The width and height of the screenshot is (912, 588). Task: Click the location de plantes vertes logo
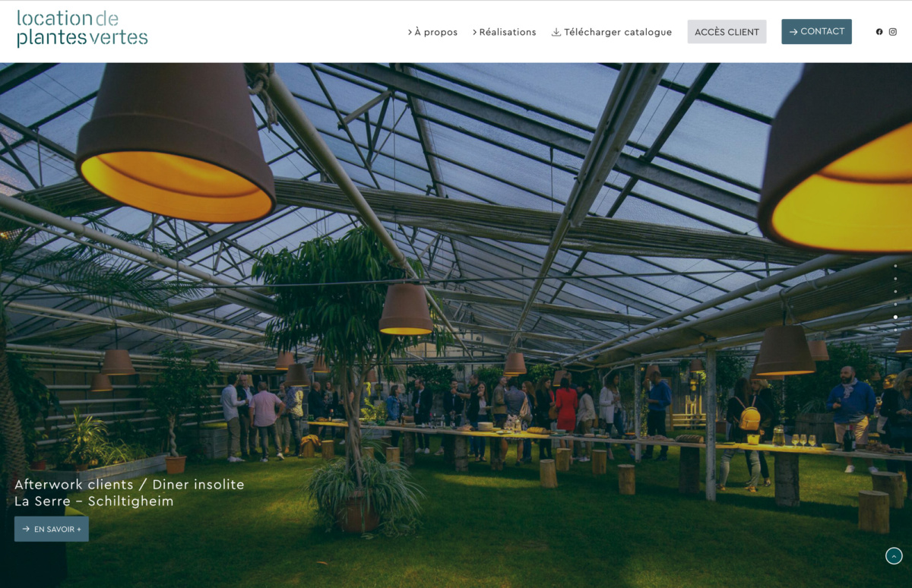(x=82, y=29)
